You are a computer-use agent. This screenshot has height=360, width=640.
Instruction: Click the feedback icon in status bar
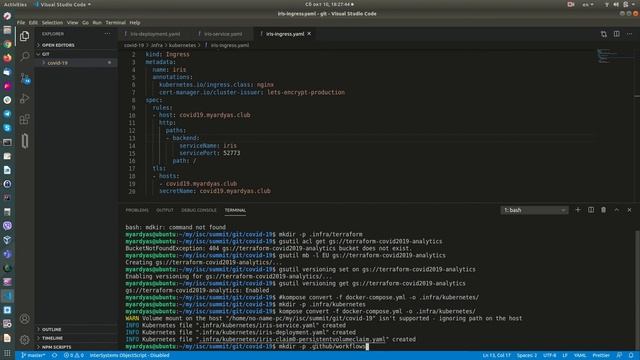tap(619, 356)
